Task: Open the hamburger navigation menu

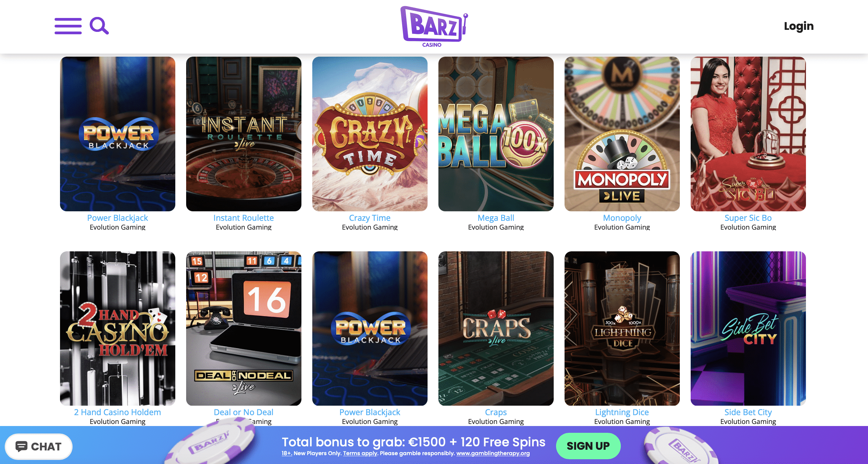Action: [x=68, y=26]
